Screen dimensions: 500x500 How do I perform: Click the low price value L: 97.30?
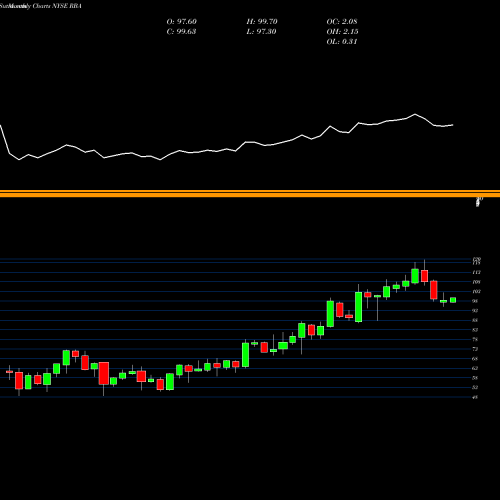coord(261,32)
